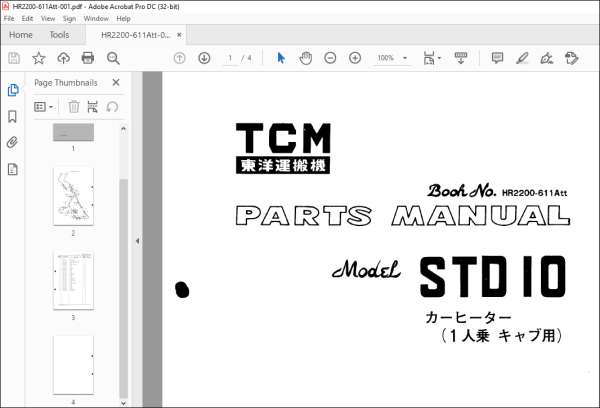Open the File menu

(x=9, y=18)
